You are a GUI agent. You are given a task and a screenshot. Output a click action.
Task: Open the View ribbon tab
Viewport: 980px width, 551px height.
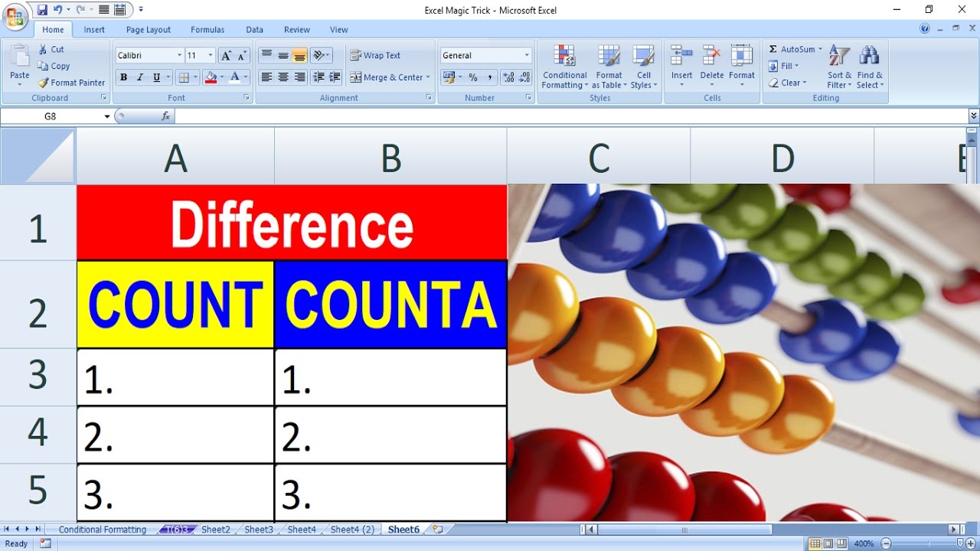pyautogui.click(x=339, y=30)
